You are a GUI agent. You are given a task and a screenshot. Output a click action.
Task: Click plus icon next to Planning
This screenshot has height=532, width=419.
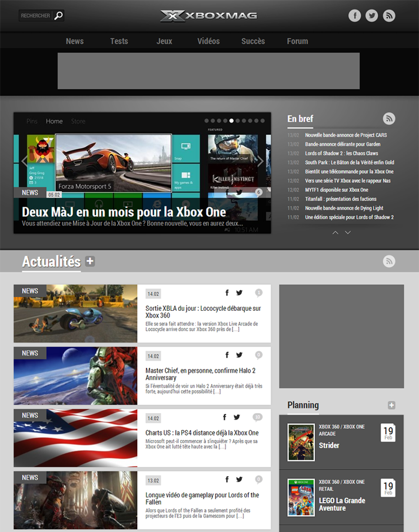click(391, 405)
